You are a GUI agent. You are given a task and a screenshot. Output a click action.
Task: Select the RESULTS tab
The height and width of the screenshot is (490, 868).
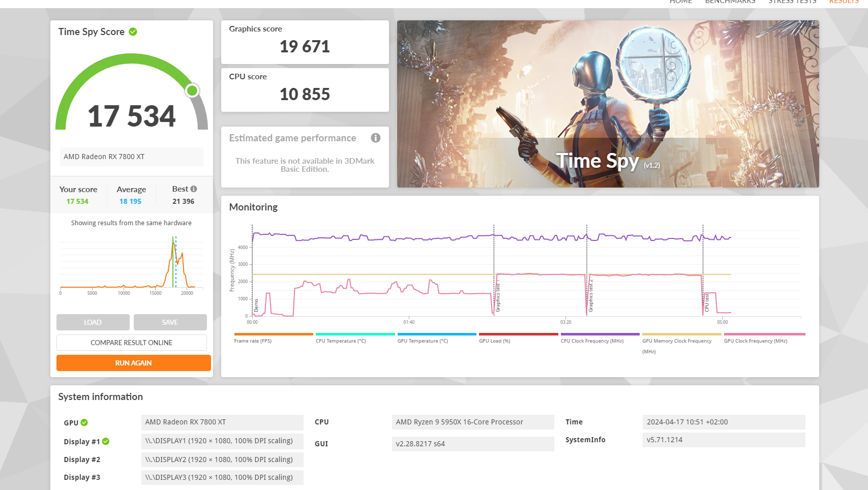(844, 2)
